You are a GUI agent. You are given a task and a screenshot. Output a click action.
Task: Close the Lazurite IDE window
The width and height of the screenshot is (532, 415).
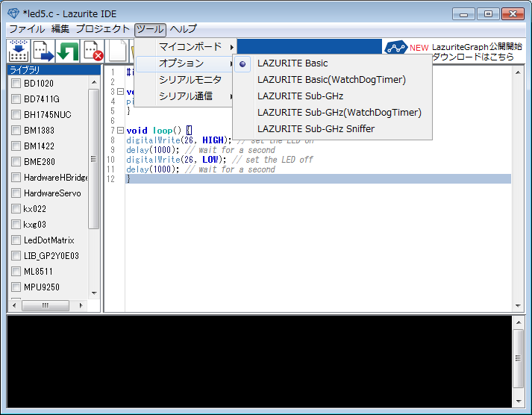513,14
